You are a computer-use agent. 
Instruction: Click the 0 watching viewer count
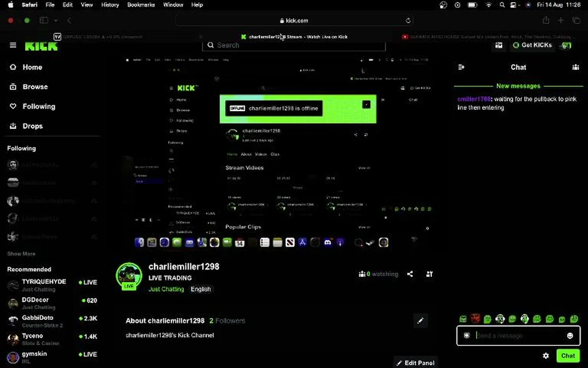pyautogui.click(x=379, y=274)
